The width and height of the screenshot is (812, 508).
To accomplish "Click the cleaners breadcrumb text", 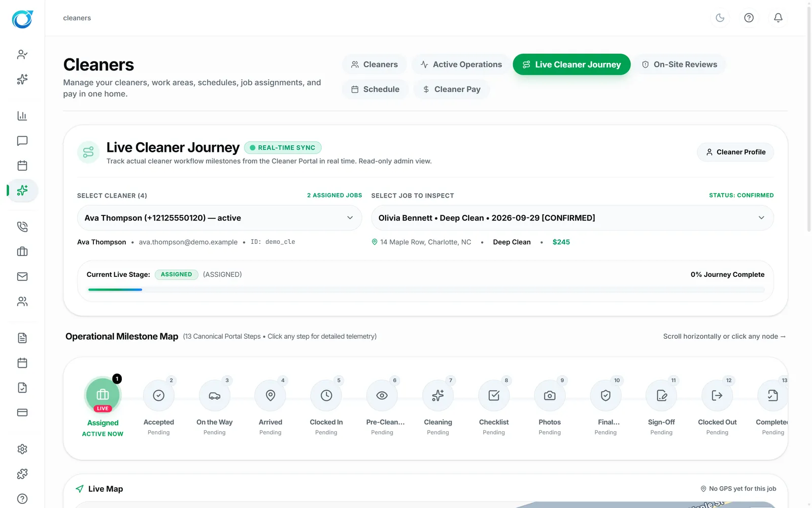I will point(77,18).
